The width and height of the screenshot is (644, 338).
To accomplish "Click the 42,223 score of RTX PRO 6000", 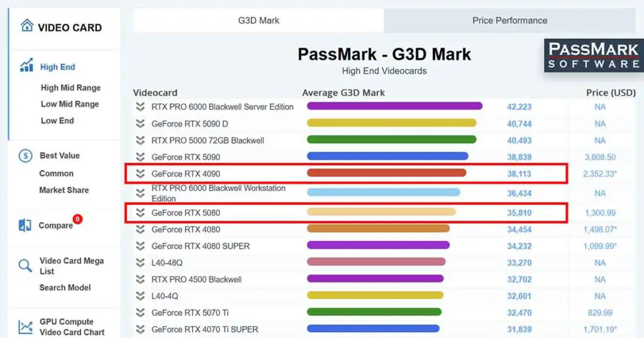I will [519, 107].
